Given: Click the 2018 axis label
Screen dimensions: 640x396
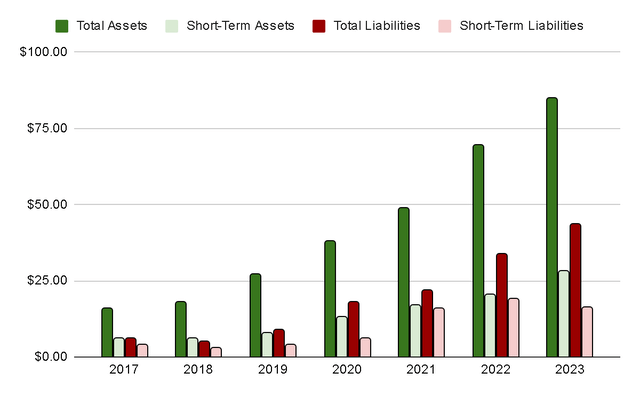Looking at the screenshot, I should [x=198, y=369].
